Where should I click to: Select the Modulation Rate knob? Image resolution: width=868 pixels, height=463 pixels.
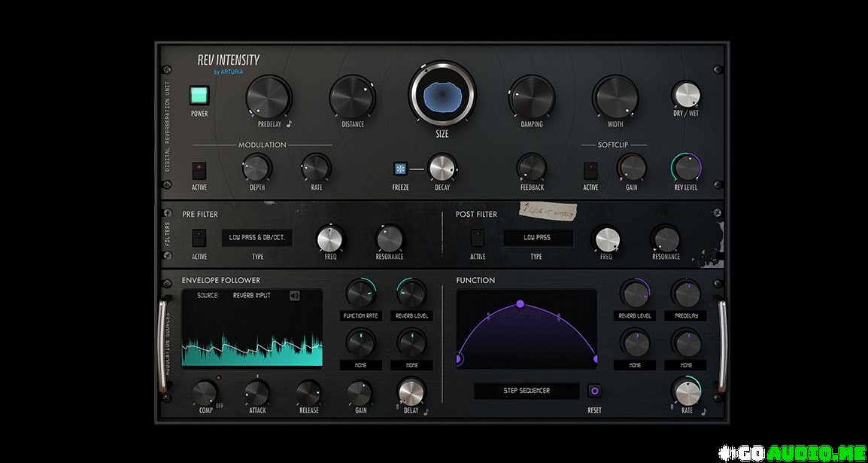pyautogui.click(x=316, y=167)
